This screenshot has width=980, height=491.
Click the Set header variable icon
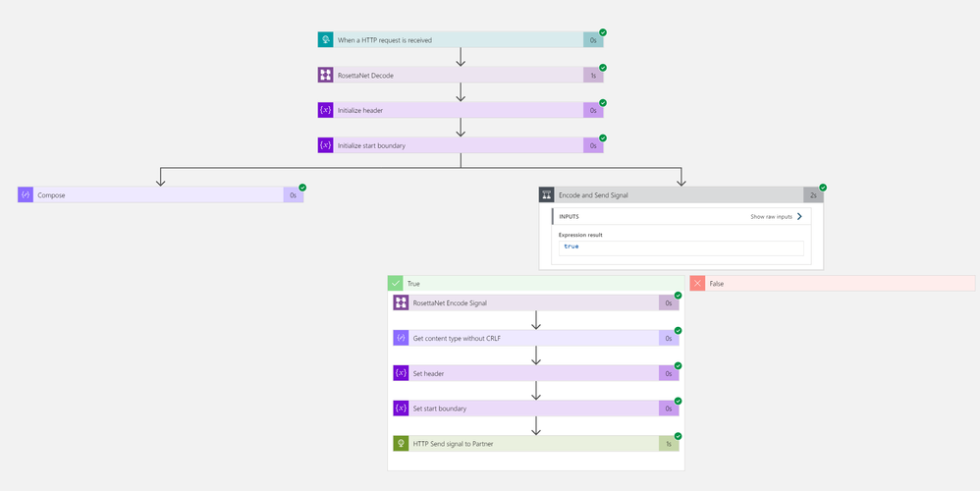[401, 373]
